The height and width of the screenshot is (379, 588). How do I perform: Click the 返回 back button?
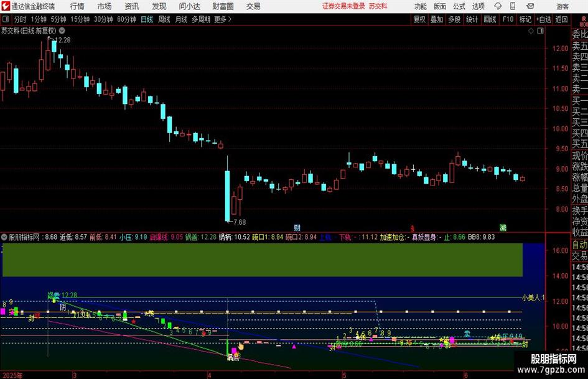[561, 19]
